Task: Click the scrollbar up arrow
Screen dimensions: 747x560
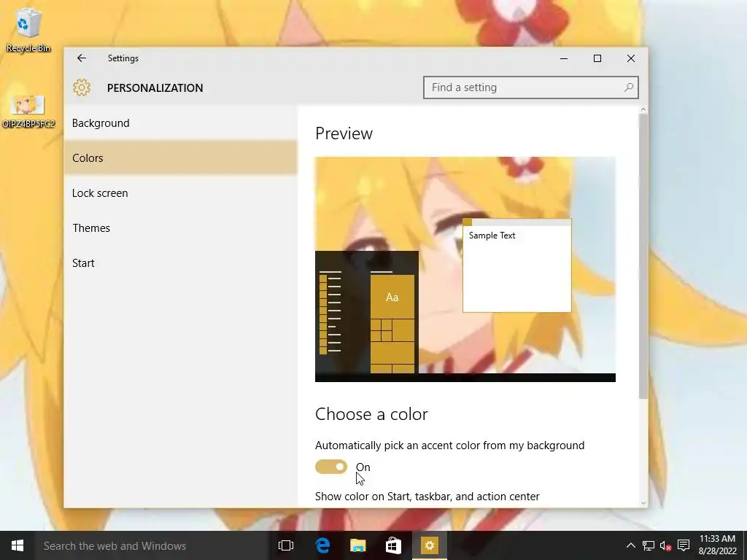Action: pos(643,109)
